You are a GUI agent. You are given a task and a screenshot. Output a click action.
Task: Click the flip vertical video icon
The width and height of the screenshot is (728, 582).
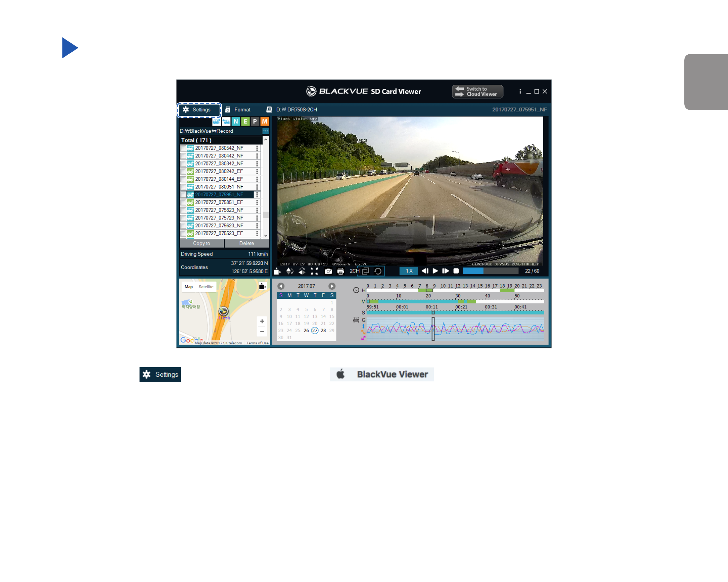point(290,271)
